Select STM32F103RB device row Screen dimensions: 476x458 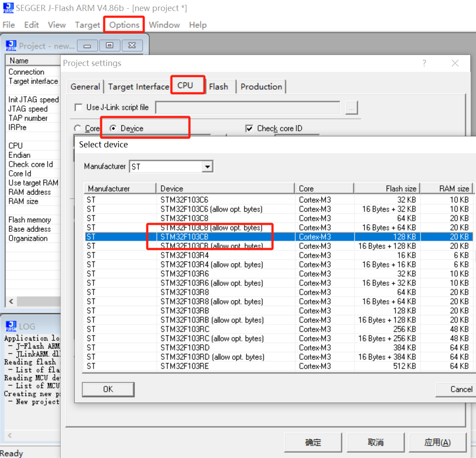point(278,311)
